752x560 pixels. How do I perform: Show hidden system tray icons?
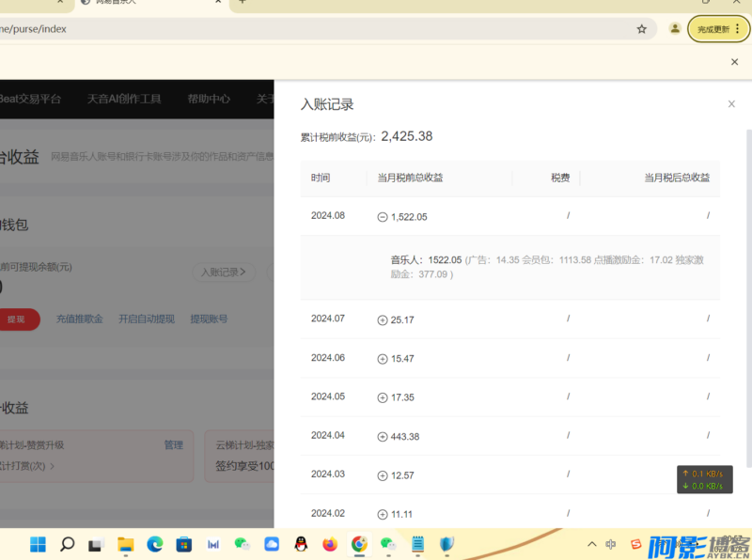pyautogui.click(x=591, y=543)
